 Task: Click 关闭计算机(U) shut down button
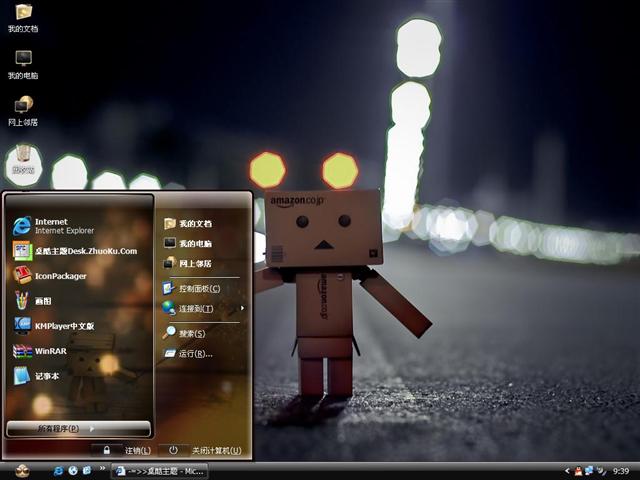click(216, 450)
